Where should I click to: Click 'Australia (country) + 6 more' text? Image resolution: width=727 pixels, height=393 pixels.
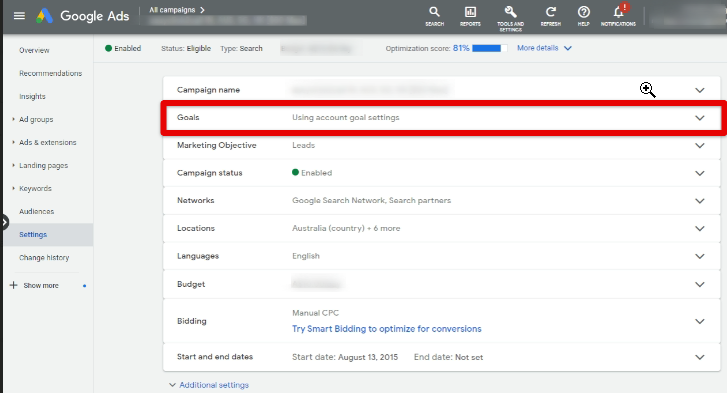point(346,228)
